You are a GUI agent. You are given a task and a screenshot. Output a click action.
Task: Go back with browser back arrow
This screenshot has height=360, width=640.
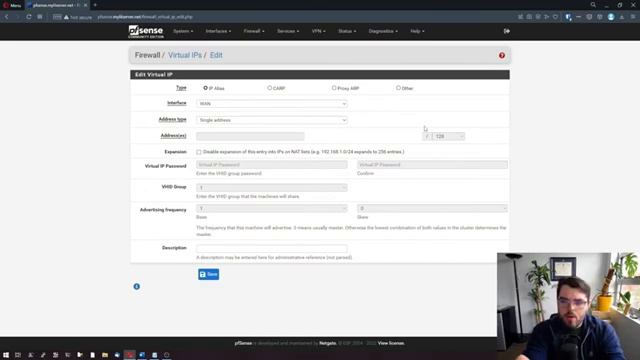click(7, 17)
